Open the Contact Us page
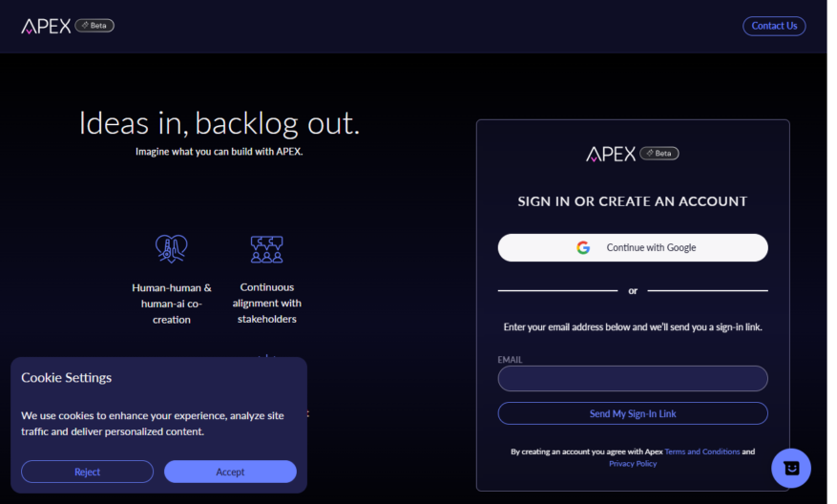Viewport: 837px width, 504px height. [x=774, y=26]
